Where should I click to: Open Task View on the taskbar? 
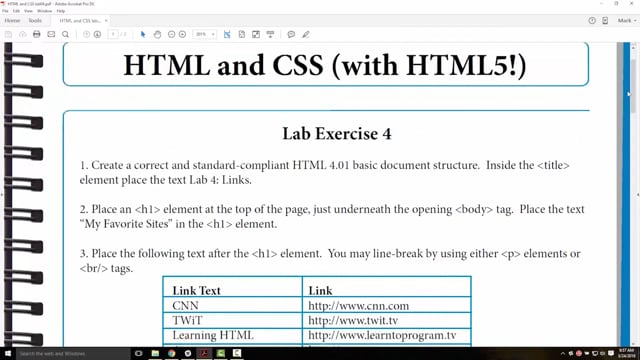click(139, 353)
